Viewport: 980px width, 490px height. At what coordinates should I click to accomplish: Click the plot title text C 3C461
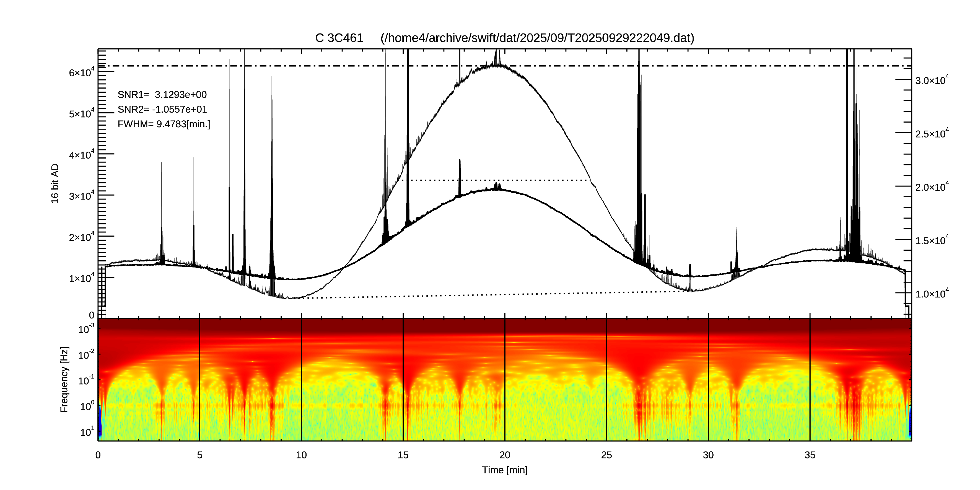coord(339,38)
